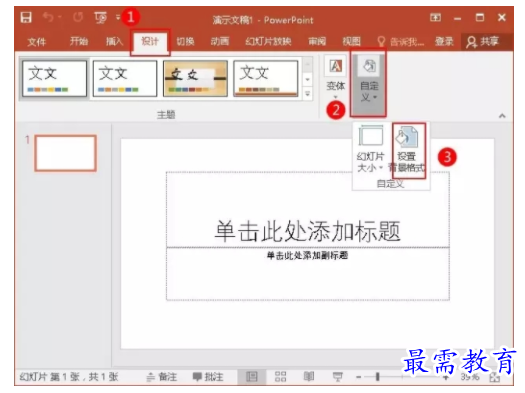Image resolution: width=525 pixels, height=393 pixels.
Task: Select the fourth theme with red underline
Action: point(266,79)
